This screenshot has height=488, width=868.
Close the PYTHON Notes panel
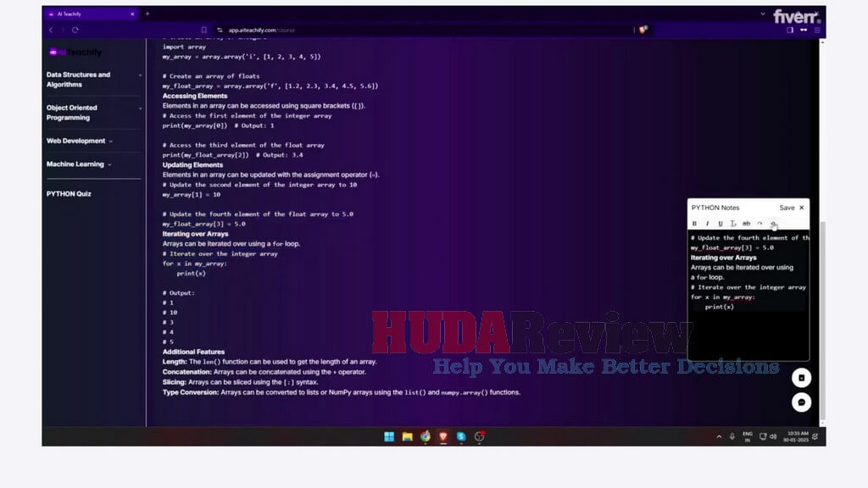pyautogui.click(x=802, y=208)
